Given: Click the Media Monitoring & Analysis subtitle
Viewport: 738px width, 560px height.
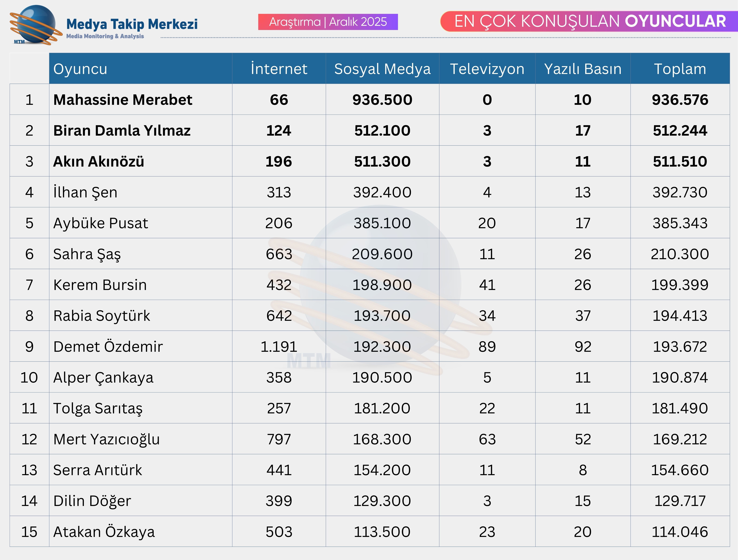Looking at the screenshot, I should 105,36.
